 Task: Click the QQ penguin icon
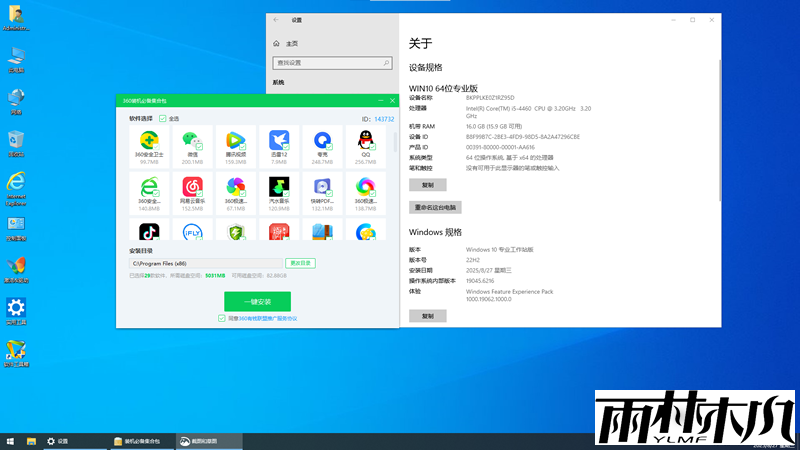click(365, 140)
